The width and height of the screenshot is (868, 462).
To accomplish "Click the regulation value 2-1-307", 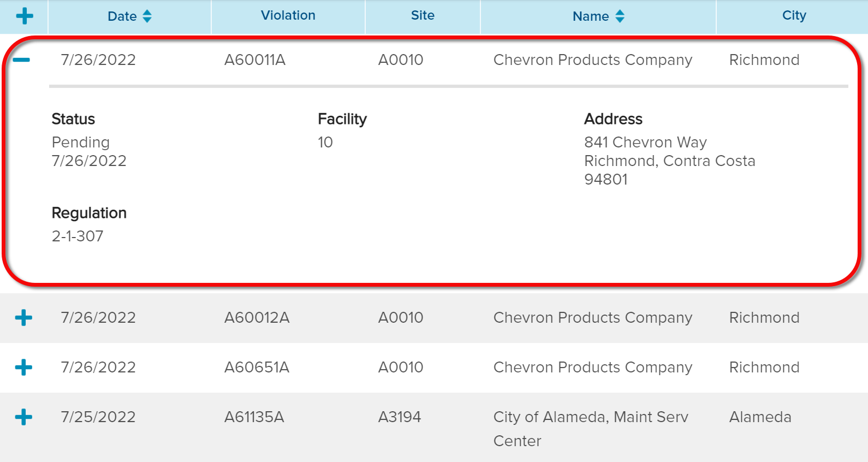I will [78, 236].
